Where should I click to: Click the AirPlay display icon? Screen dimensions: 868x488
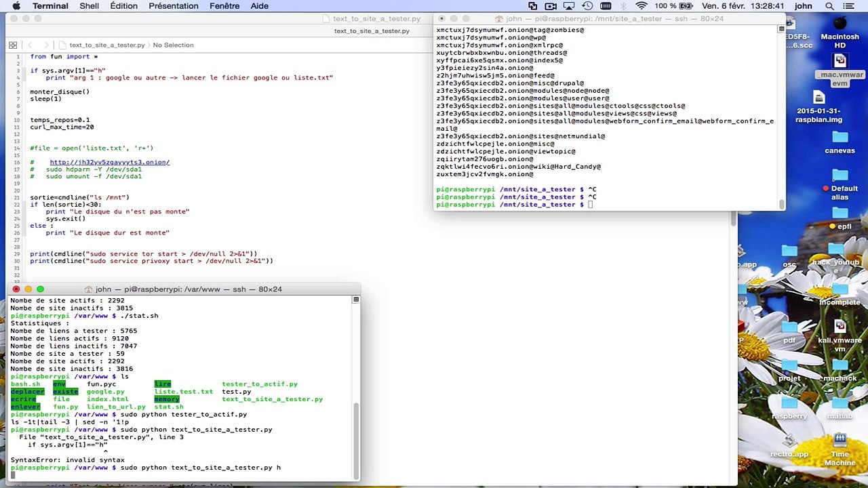pos(570,6)
